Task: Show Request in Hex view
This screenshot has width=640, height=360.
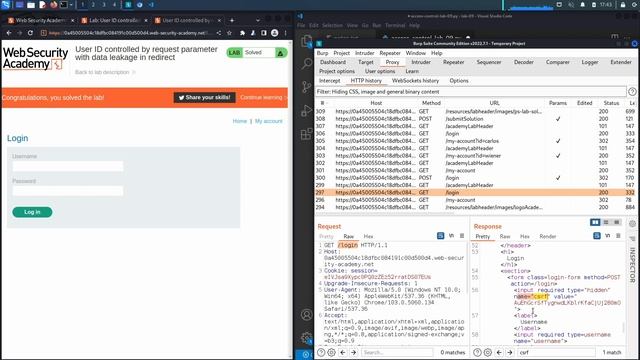Action: pyautogui.click(x=368, y=236)
